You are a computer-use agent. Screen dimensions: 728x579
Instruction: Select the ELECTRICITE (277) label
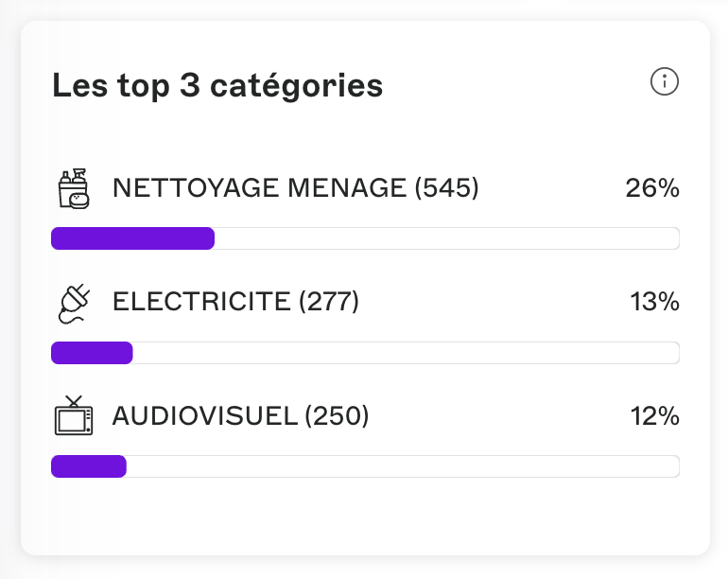(x=235, y=302)
